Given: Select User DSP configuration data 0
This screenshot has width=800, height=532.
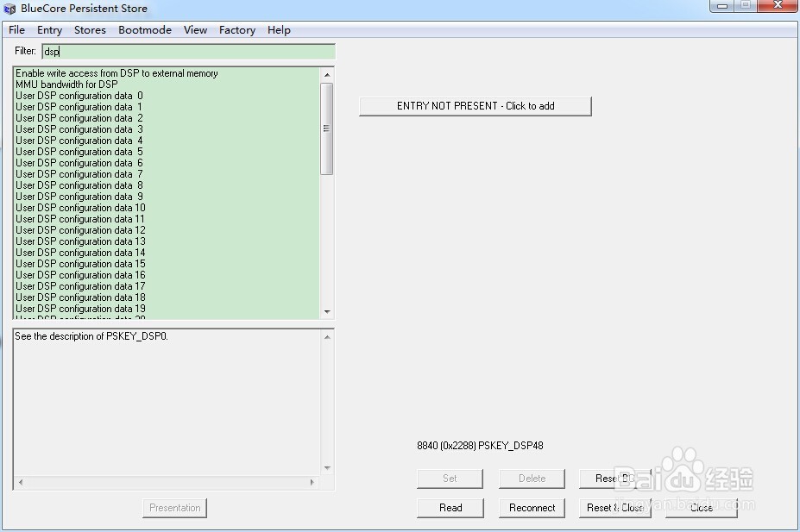Looking at the screenshot, I should point(167,96).
